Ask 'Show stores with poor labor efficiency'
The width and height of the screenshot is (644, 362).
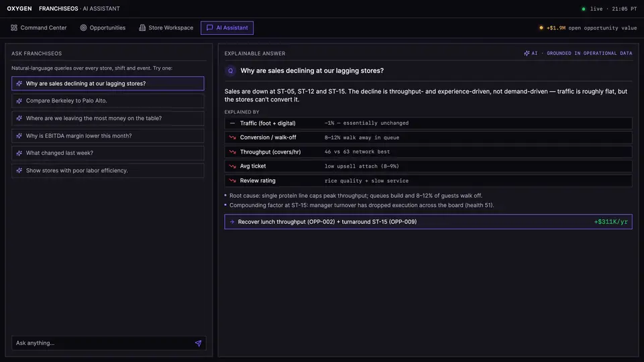[x=108, y=171]
